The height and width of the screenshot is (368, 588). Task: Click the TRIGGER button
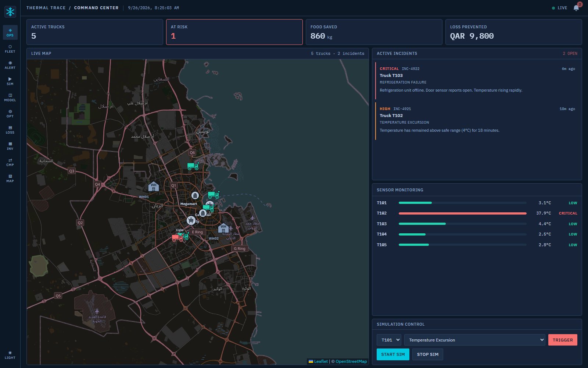tap(563, 340)
